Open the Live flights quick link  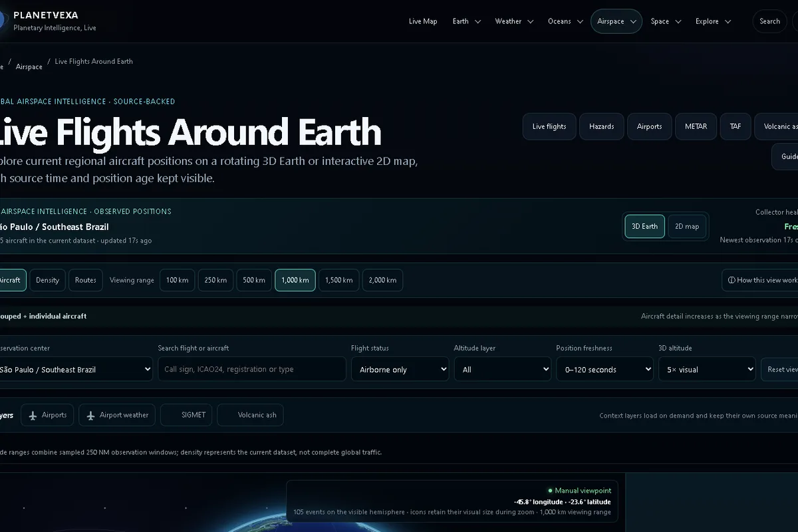[549, 126]
